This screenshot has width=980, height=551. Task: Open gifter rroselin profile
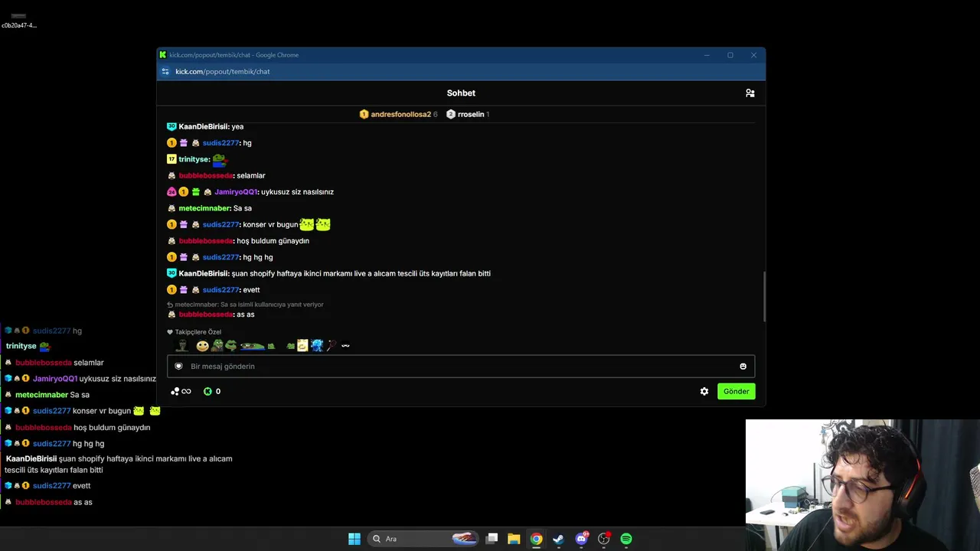[471, 114]
